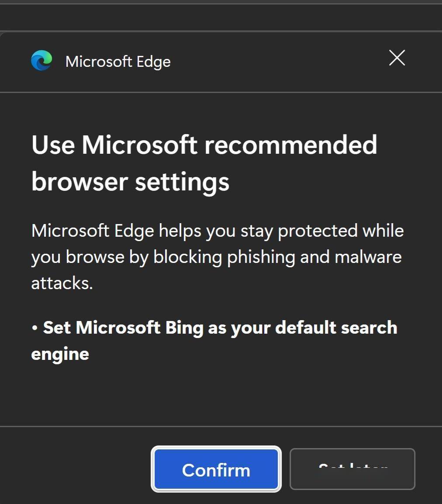Screen dimensions: 442x504
Task: Click the word "blocking" in the description
Action: click(x=187, y=257)
